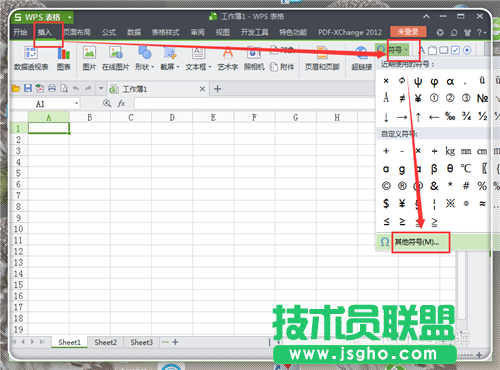Switch to the 审阅 ribbon tab
500x370 pixels.
197,32
